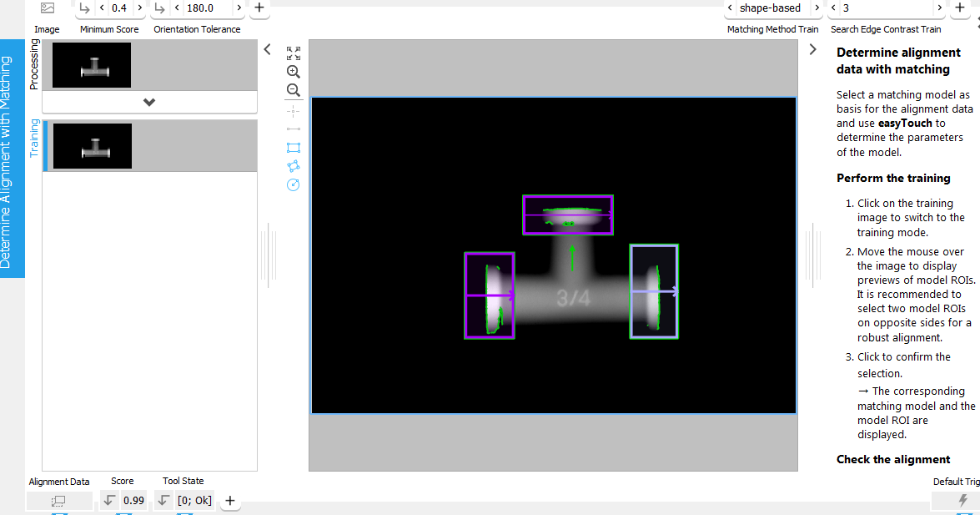The image size is (980, 515).
Task: Click the shape-based matching method value
Action: [x=770, y=8]
